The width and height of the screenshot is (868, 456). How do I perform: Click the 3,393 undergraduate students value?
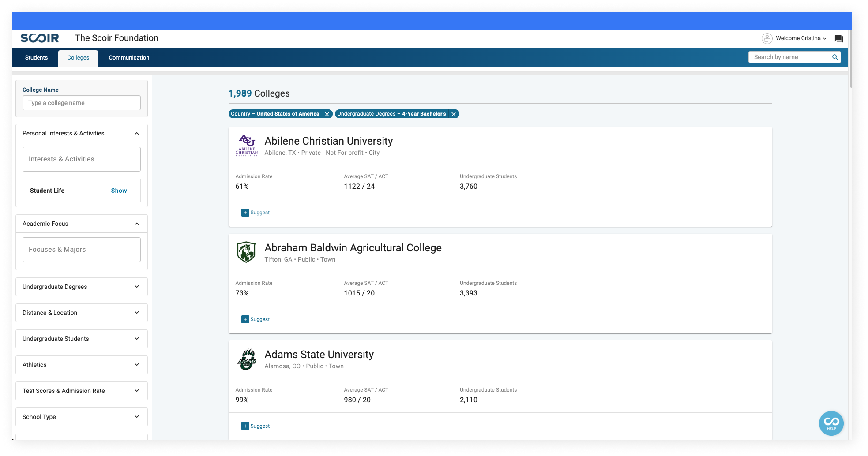(469, 293)
